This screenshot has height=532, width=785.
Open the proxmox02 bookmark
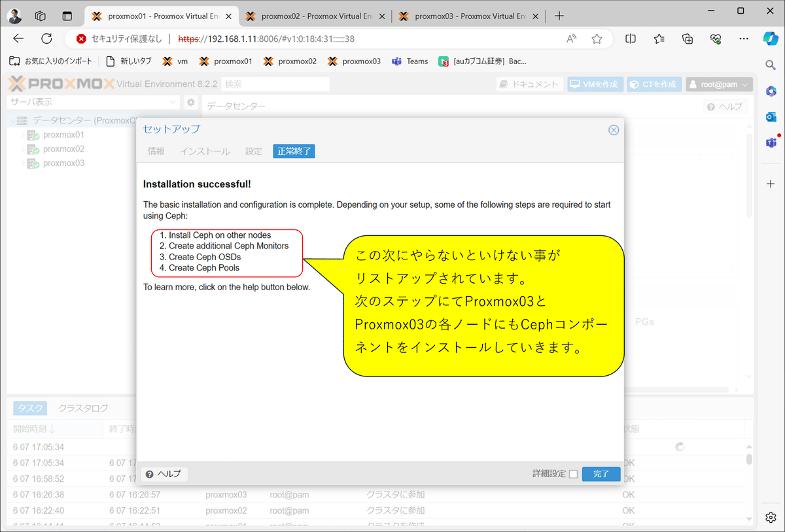(x=290, y=61)
